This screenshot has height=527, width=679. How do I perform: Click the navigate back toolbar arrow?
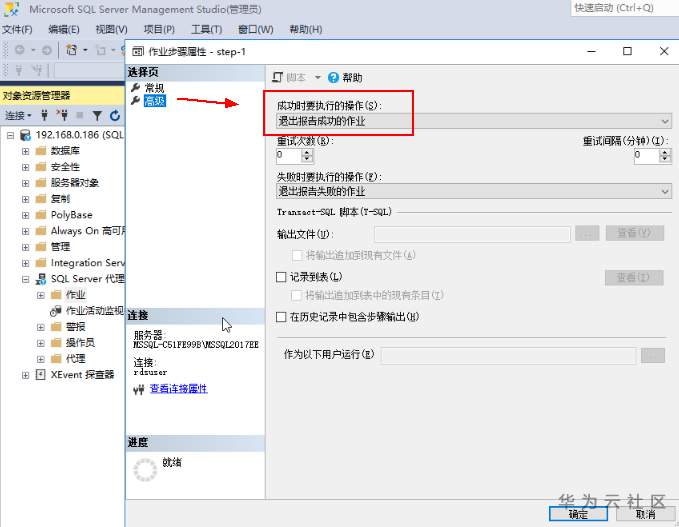click(x=19, y=50)
